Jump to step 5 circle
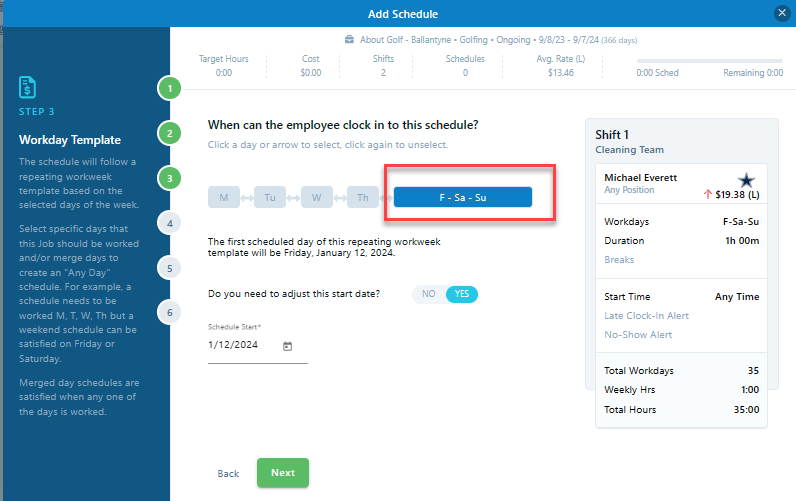 tap(170, 268)
